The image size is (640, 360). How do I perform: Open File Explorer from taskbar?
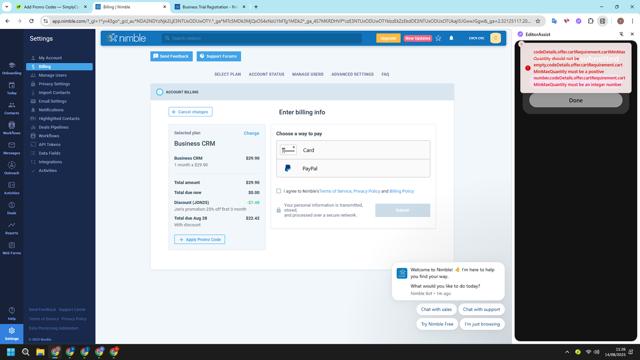coord(40,352)
